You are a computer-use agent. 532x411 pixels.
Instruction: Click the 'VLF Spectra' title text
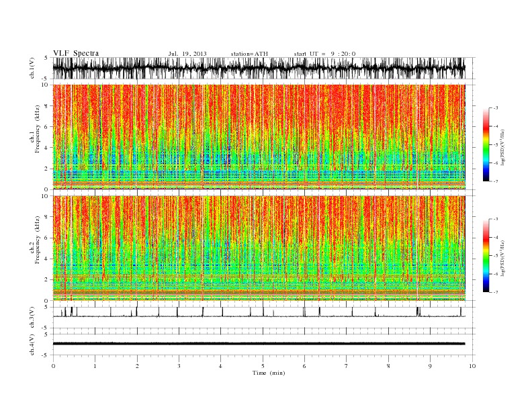[76, 53]
